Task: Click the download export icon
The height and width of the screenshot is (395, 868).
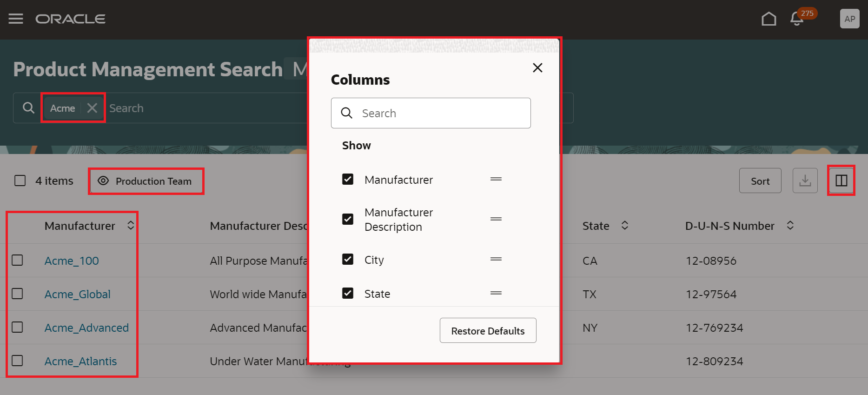Action: point(805,181)
